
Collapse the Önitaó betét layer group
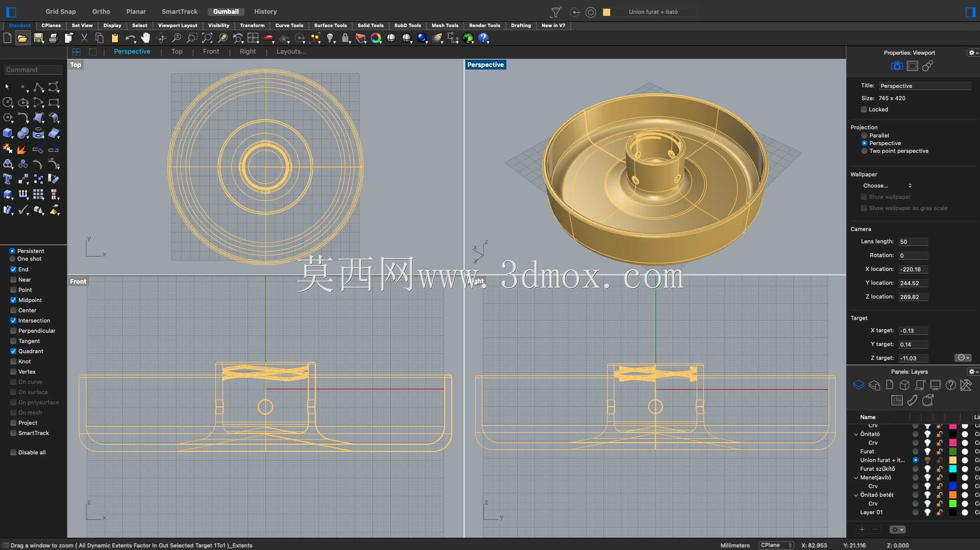point(856,495)
